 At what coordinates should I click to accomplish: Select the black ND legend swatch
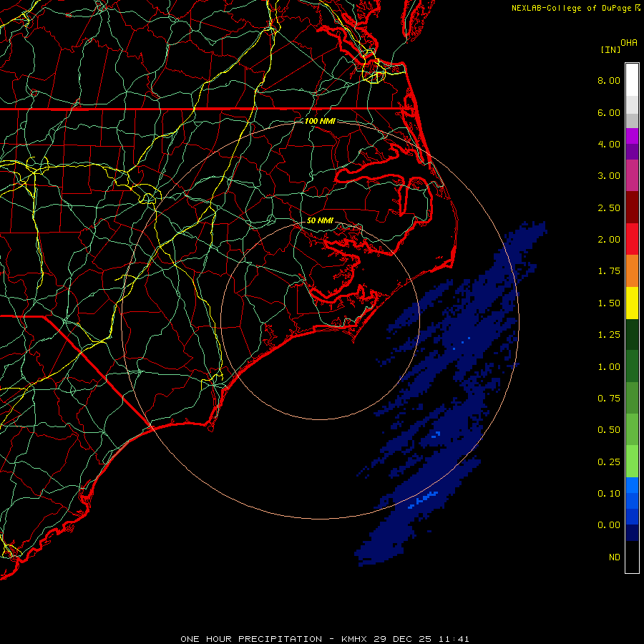point(632,557)
